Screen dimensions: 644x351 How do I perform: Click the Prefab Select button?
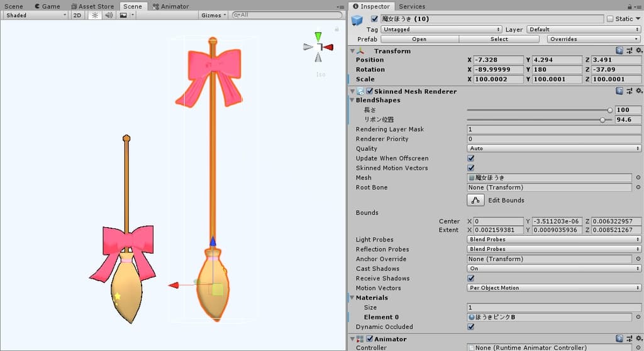[499, 39]
